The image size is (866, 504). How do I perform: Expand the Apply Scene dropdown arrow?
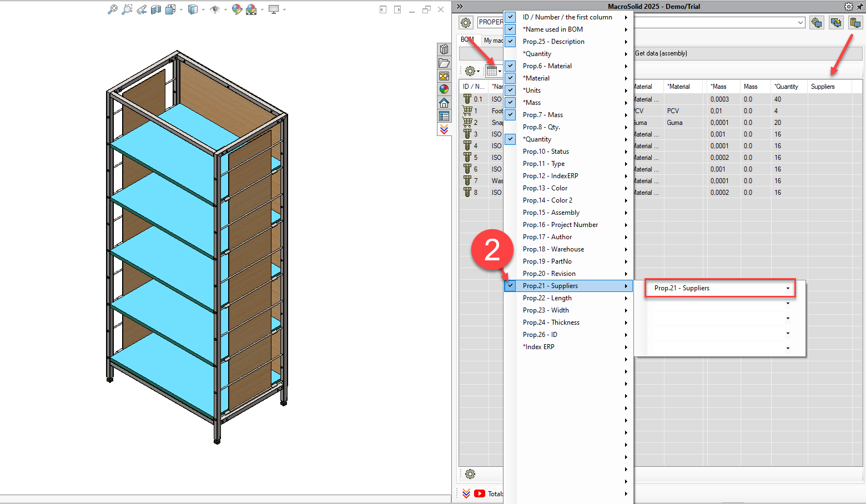262,9
